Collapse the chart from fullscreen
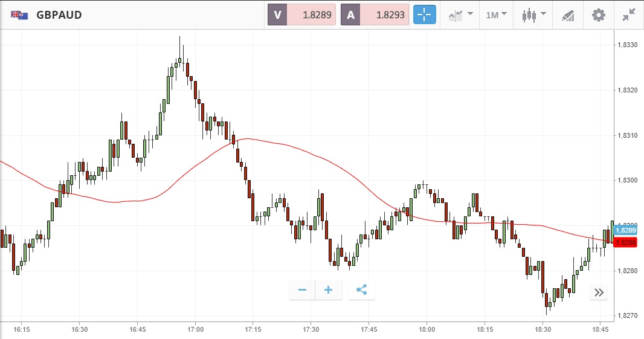This screenshot has width=644, height=339. 629,15
